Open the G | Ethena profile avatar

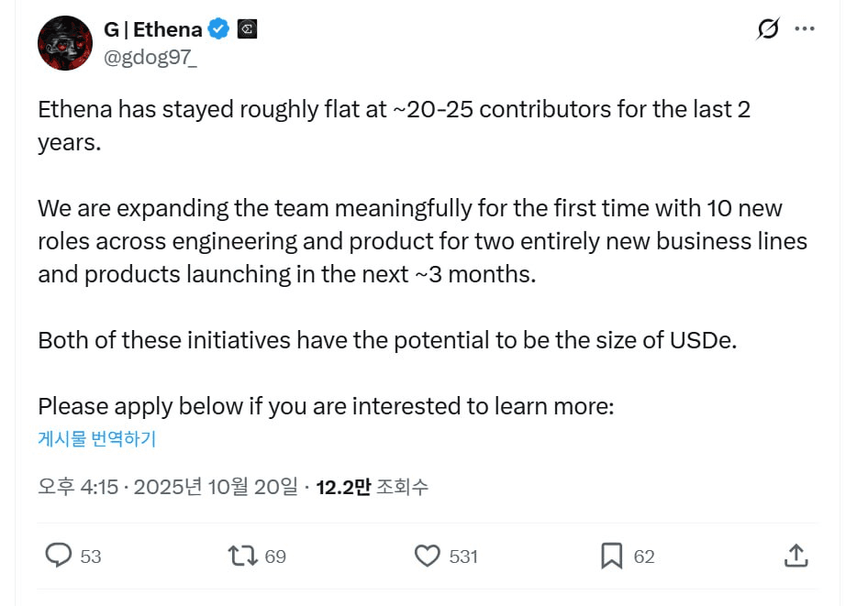65,43
